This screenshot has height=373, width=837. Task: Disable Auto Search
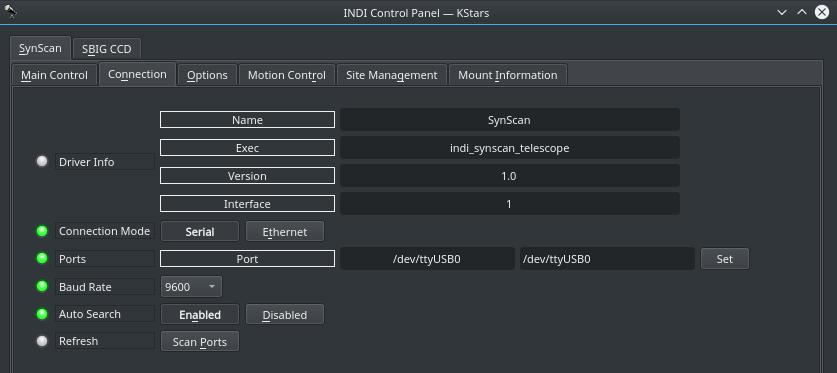pyautogui.click(x=285, y=314)
